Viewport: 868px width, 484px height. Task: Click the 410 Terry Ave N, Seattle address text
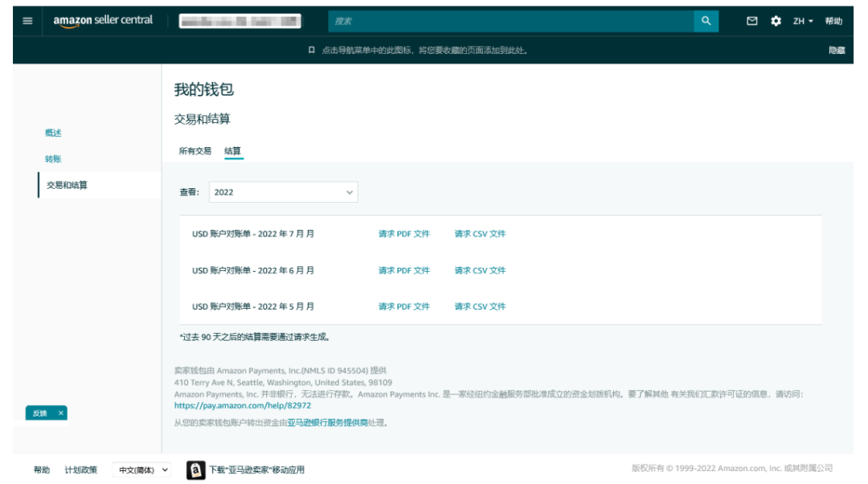pos(283,382)
